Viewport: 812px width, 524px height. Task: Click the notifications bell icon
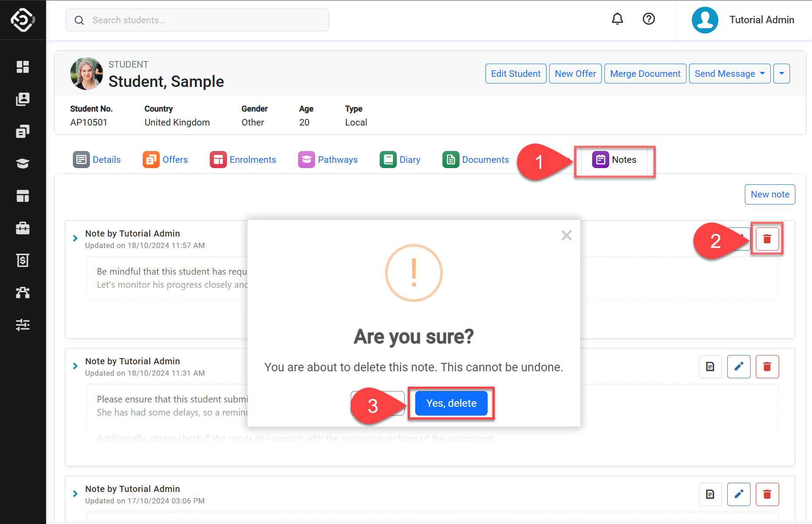[x=617, y=19]
